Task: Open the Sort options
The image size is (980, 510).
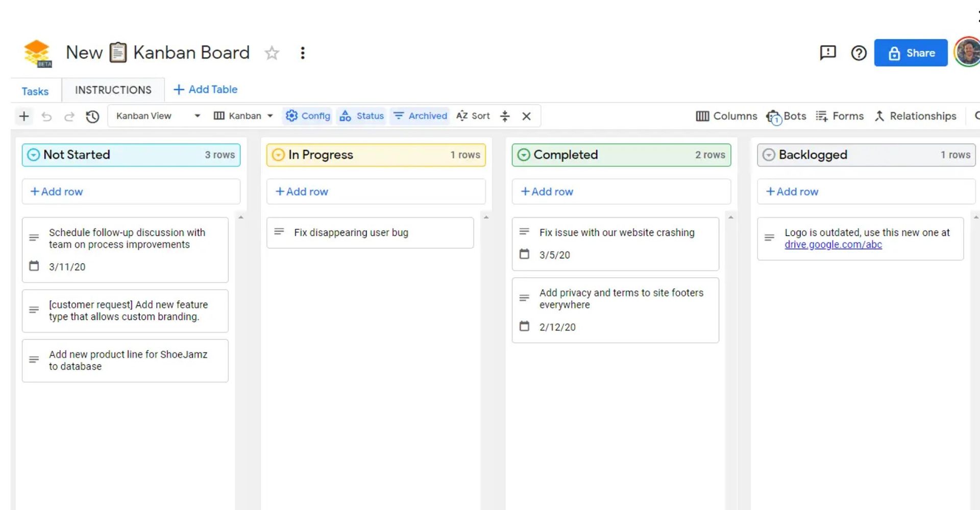Action: 473,116
